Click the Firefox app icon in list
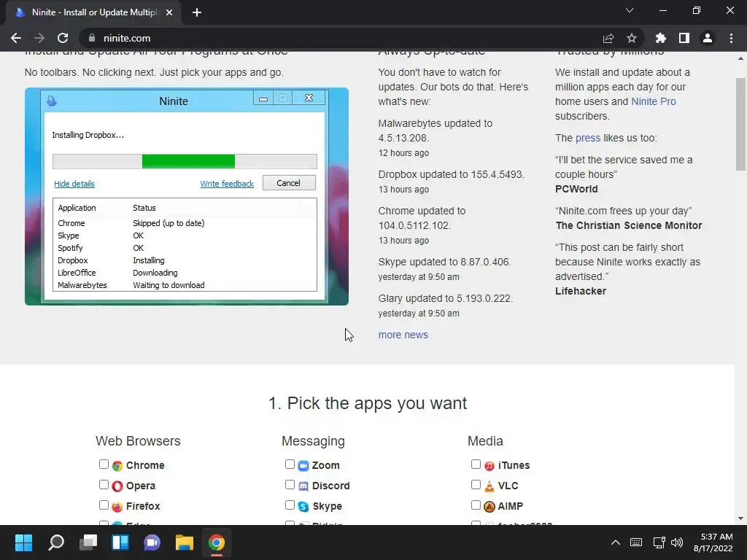 pos(117,507)
